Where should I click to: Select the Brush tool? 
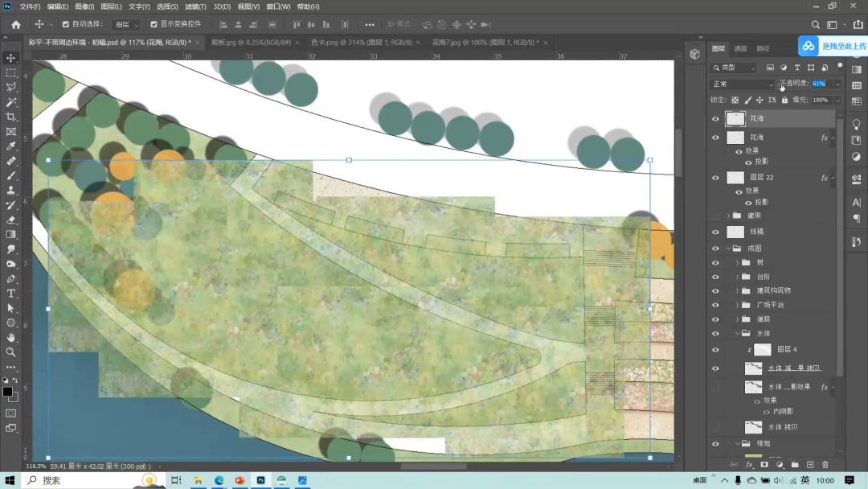[x=10, y=175]
